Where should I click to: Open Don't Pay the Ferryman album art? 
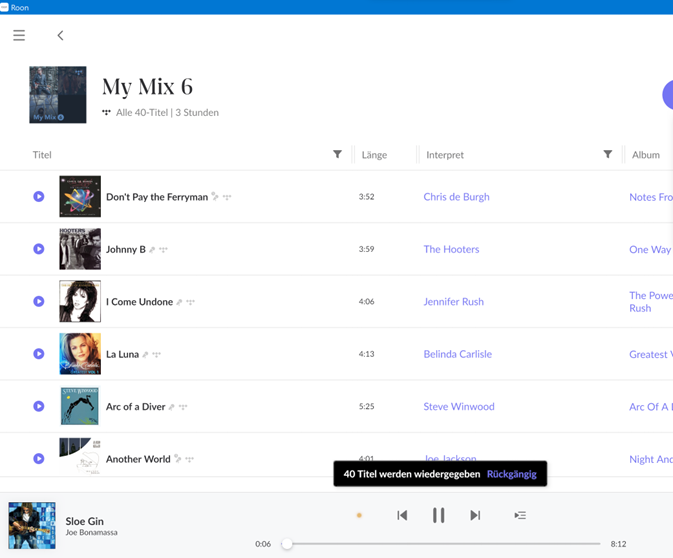tap(80, 196)
